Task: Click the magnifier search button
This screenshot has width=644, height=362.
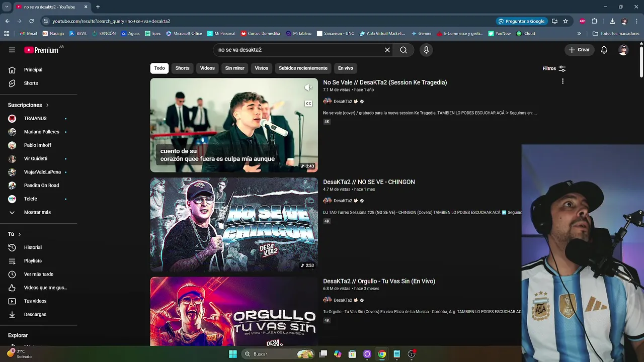Action: tap(404, 50)
